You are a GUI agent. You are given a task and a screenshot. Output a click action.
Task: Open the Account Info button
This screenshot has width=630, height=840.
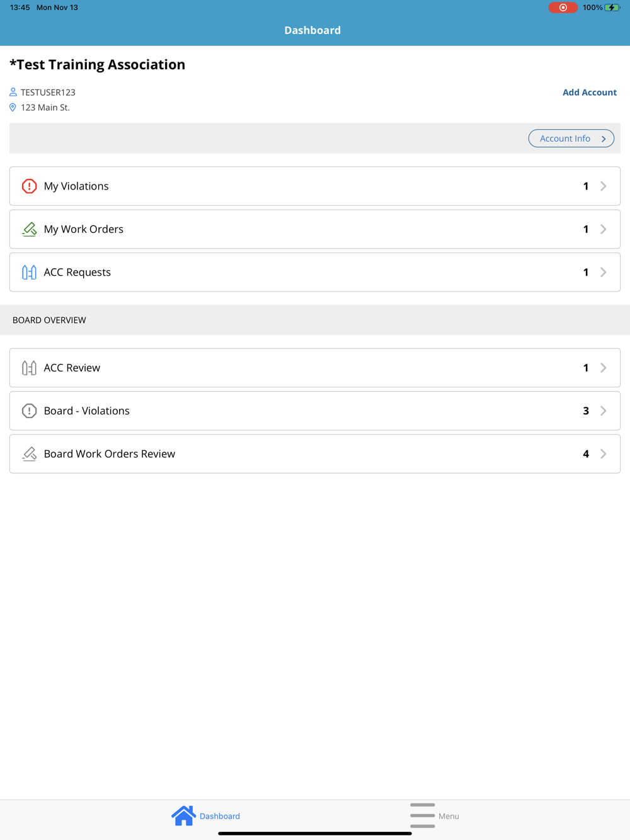tap(571, 139)
